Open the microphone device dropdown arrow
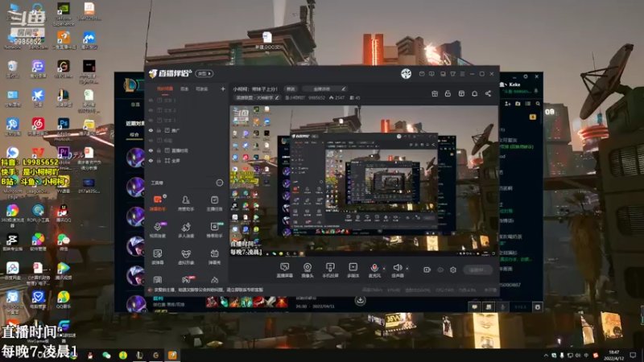Image resolution: width=644 pixels, height=362 pixels. coord(384,269)
